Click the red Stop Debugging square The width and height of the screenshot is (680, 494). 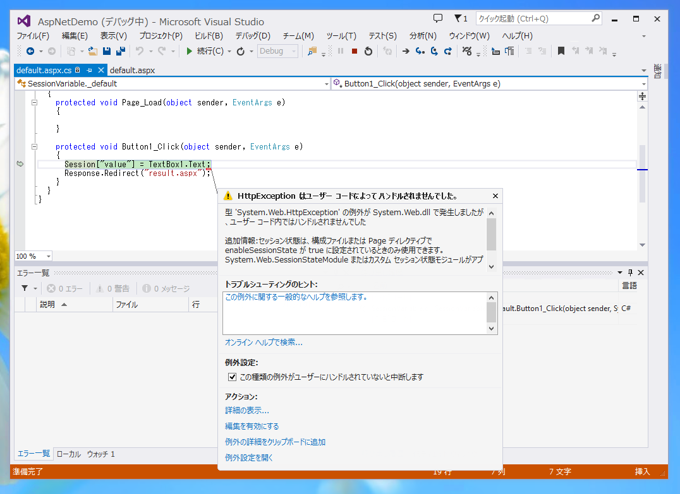pyautogui.click(x=354, y=51)
